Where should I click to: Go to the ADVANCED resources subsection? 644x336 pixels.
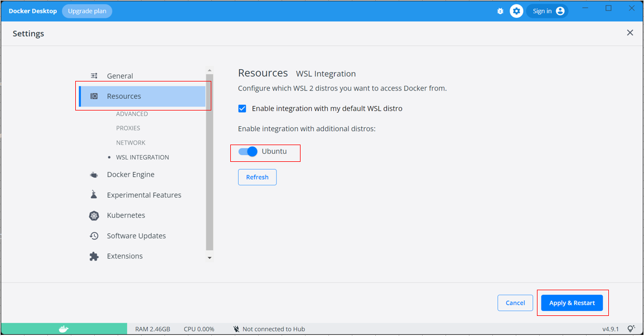point(132,114)
